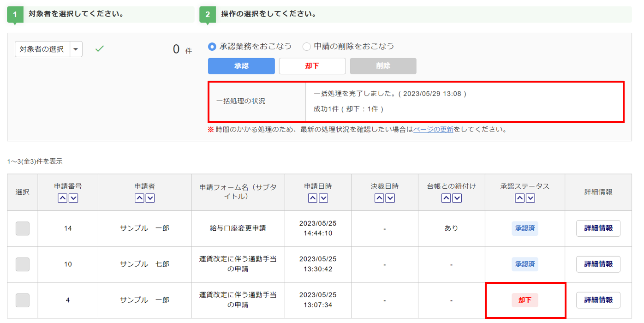Screen dimensions: 644x323
Task: Sort 決裁日時 column ascending
Action: (379, 198)
